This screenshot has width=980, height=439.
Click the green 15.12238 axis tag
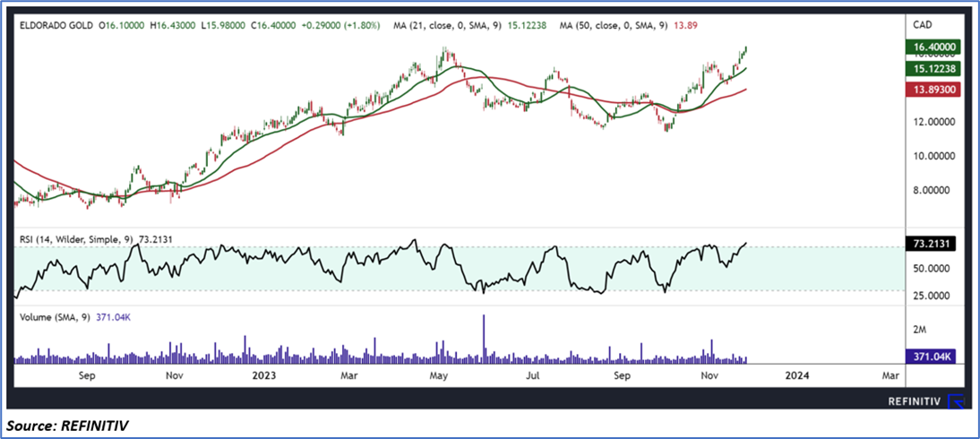934,68
